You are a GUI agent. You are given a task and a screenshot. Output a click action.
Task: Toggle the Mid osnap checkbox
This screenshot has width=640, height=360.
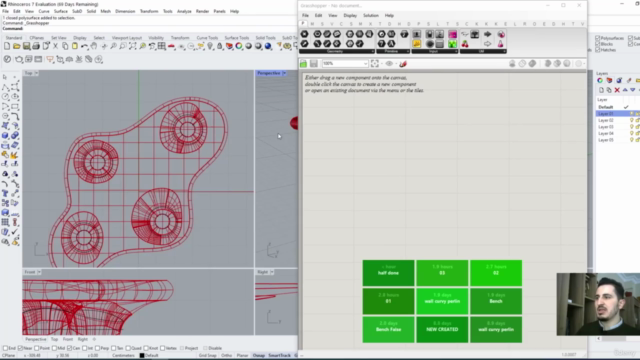pos(54,348)
